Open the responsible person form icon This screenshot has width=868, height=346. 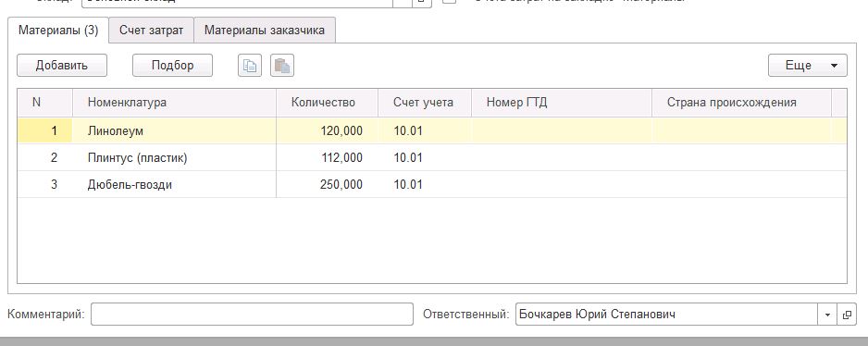847,315
